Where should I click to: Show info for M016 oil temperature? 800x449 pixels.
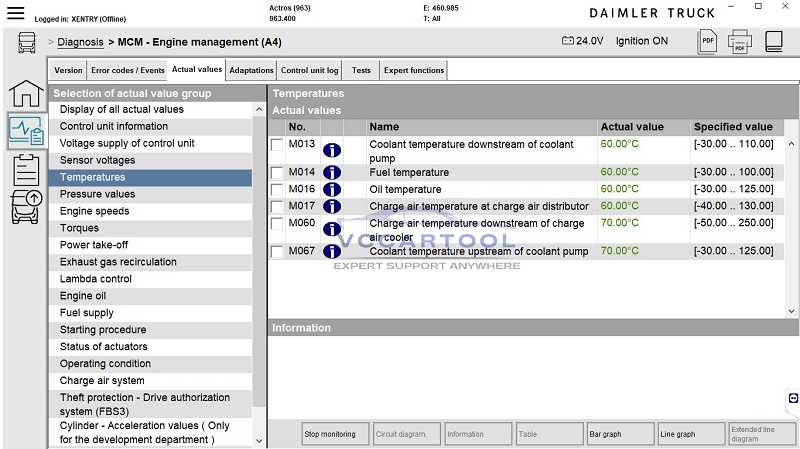[x=332, y=189]
